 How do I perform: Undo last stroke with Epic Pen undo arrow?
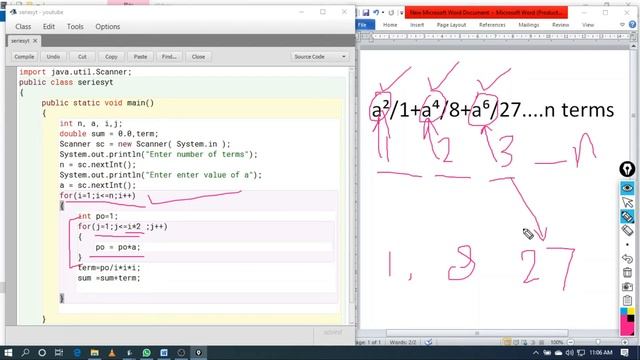(627, 258)
